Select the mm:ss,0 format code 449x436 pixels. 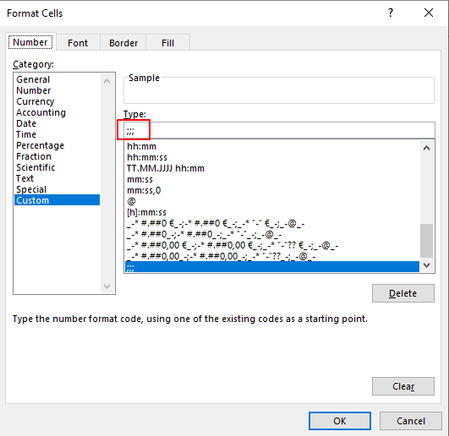[272, 190]
